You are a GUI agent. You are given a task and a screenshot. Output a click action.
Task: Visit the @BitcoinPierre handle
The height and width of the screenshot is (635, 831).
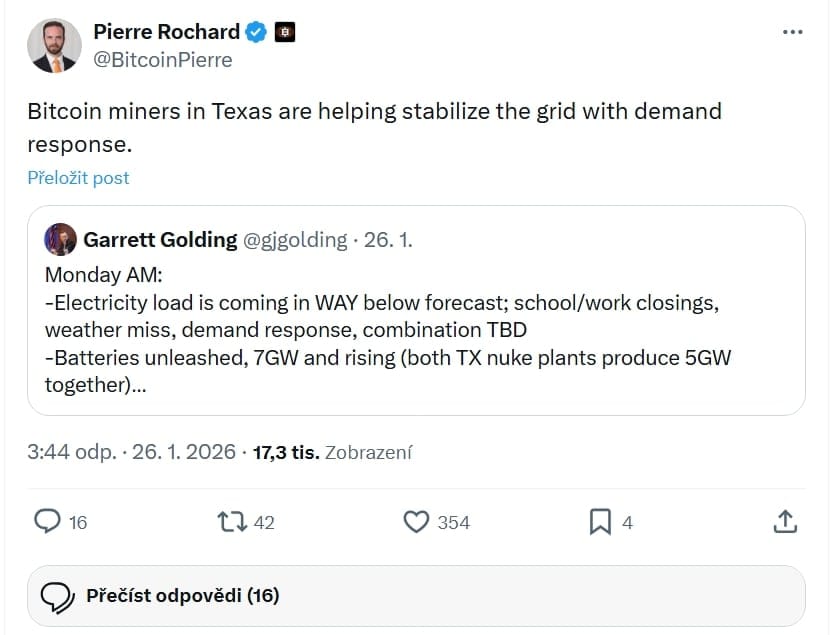click(161, 60)
